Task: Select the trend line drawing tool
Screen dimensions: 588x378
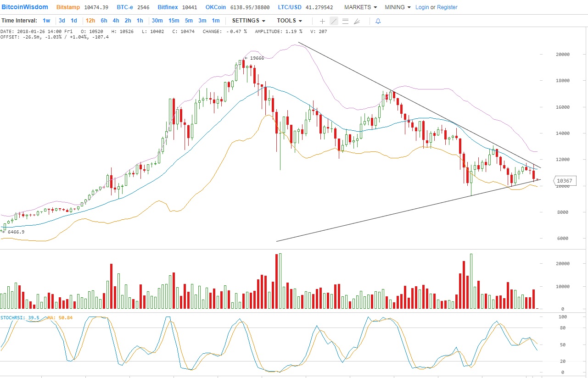Action: (x=334, y=21)
